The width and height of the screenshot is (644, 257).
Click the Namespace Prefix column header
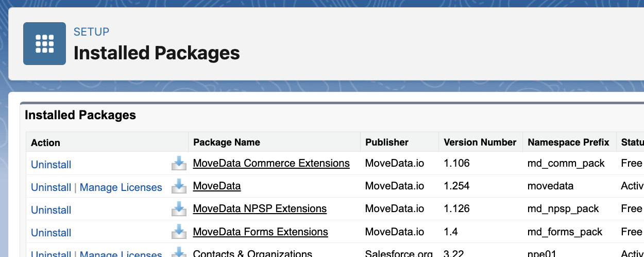click(568, 142)
